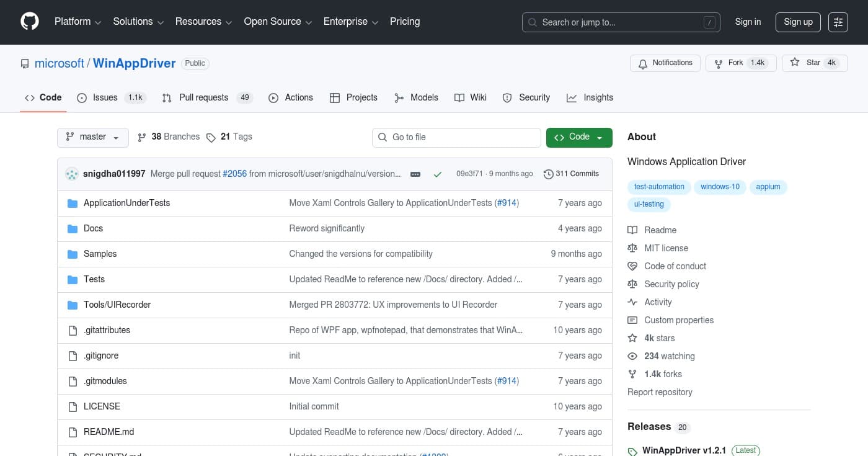Open pull request #2056 link

[234, 174]
